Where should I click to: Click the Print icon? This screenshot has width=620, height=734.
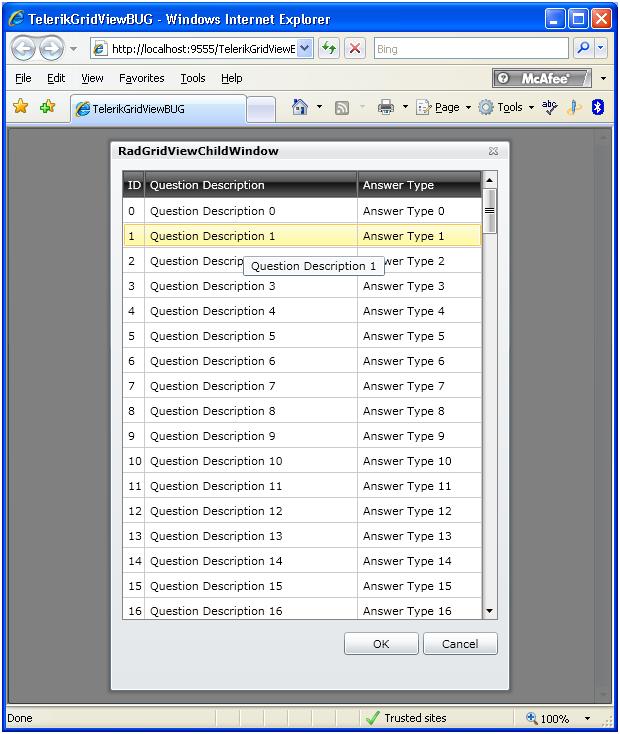point(386,108)
